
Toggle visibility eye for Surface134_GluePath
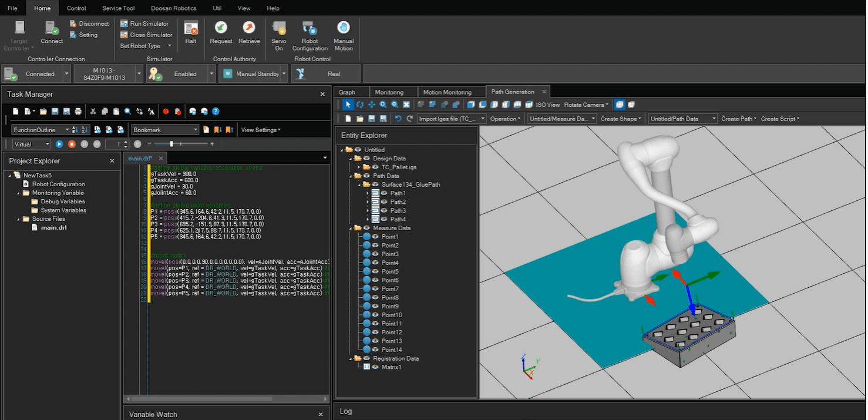click(x=375, y=184)
